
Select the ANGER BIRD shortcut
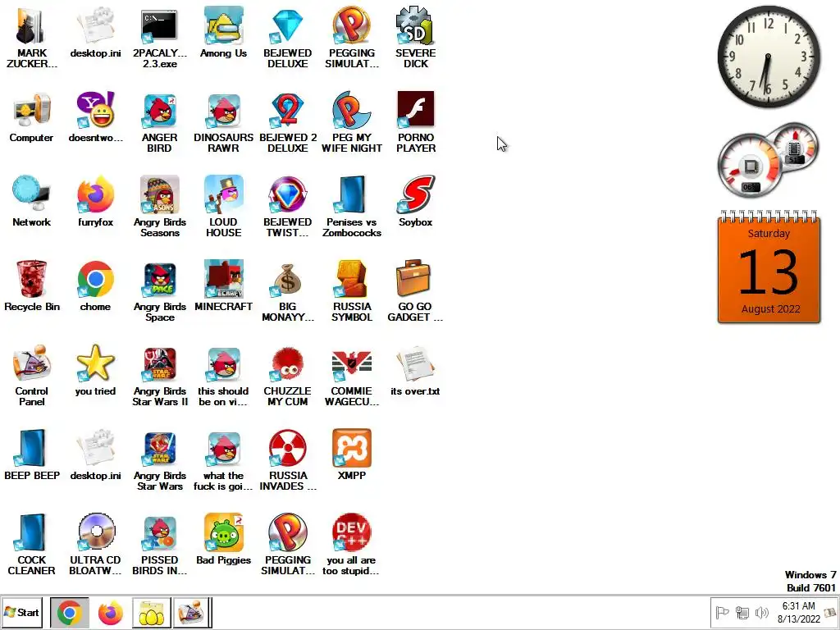point(159,122)
